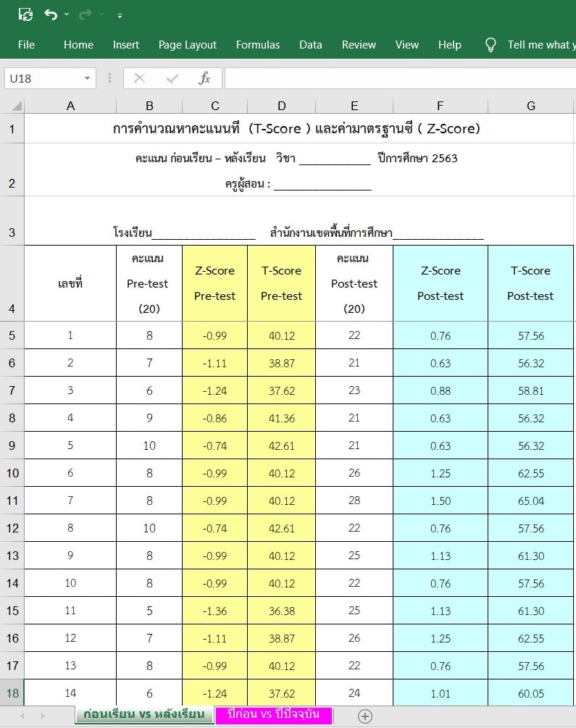Switch to the ปีก่อน vs ปีปัจจุบัน sheet tab
This screenshot has height=728, width=576.
click(x=274, y=714)
